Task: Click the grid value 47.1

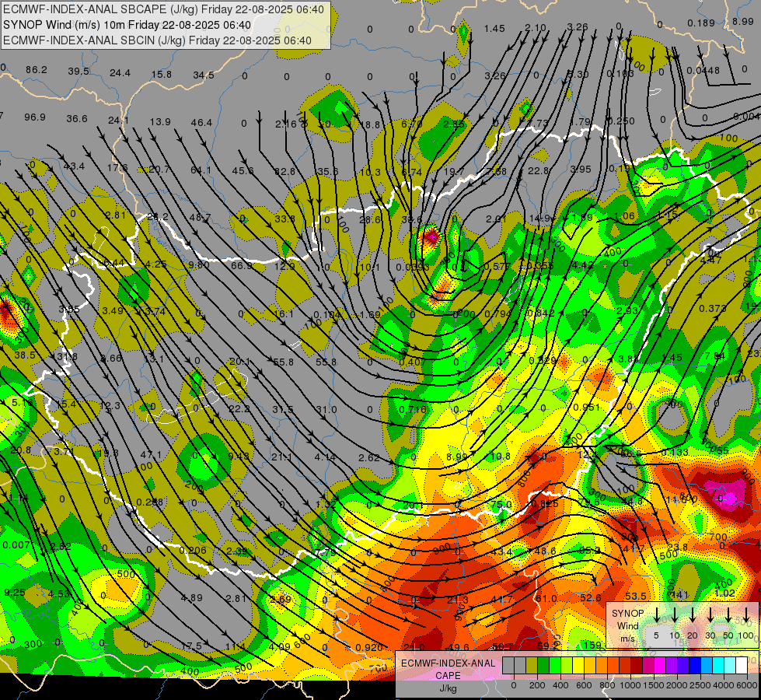Action: [151, 455]
